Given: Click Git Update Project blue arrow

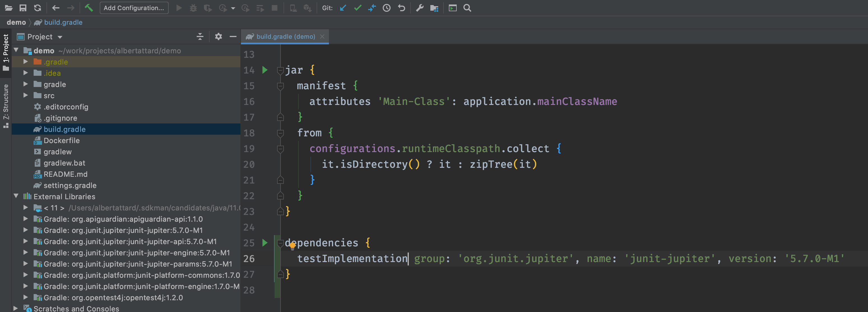Looking at the screenshot, I should click(x=343, y=8).
